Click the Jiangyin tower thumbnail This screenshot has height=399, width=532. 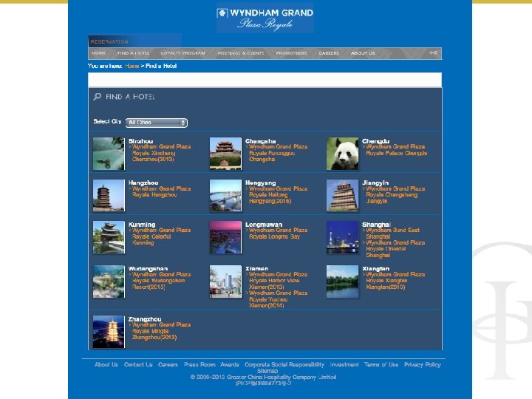(x=342, y=195)
